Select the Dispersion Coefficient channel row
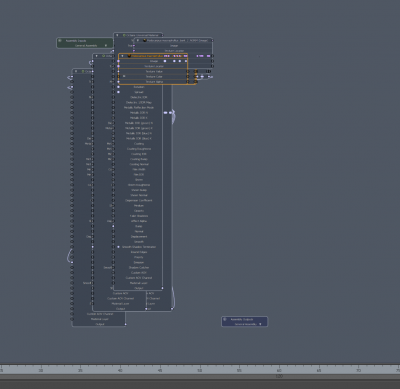 [x=139, y=200]
